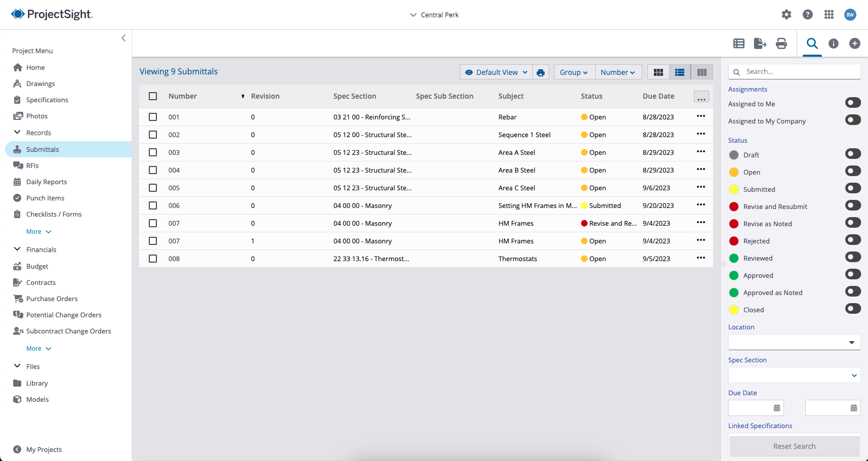Image resolution: width=868 pixels, height=461 pixels.
Task: Open row actions for submittal 006
Action: point(701,205)
